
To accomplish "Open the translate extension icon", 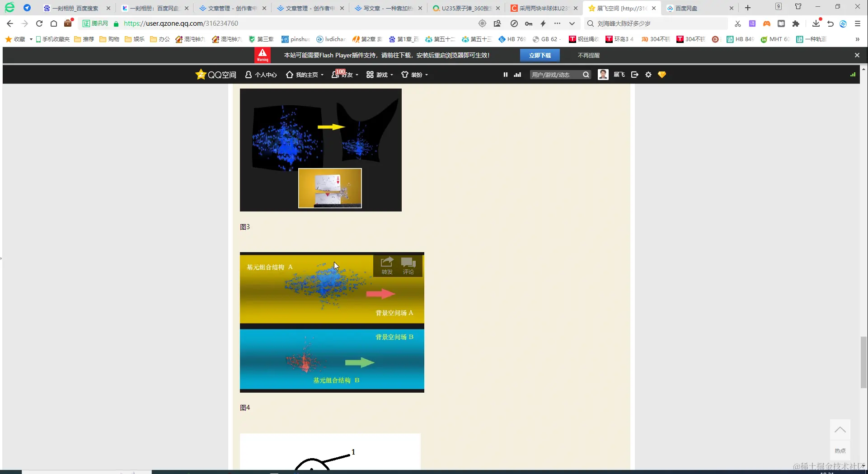I will pyautogui.click(x=752, y=23).
